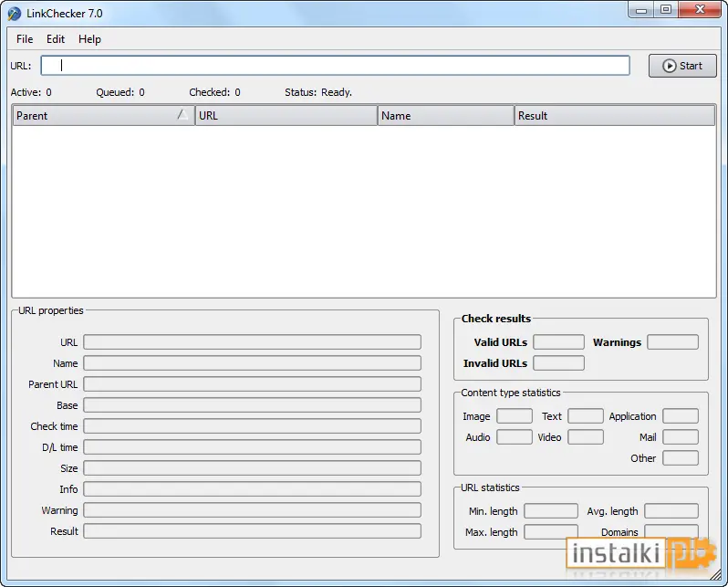Click the Warnings count box
This screenshot has width=728, height=587.
672,342
